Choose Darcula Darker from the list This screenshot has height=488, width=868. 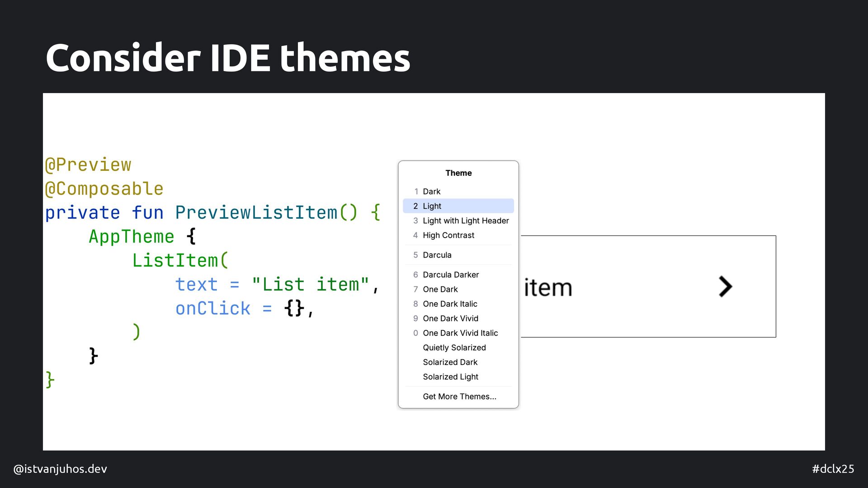pos(458,275)
